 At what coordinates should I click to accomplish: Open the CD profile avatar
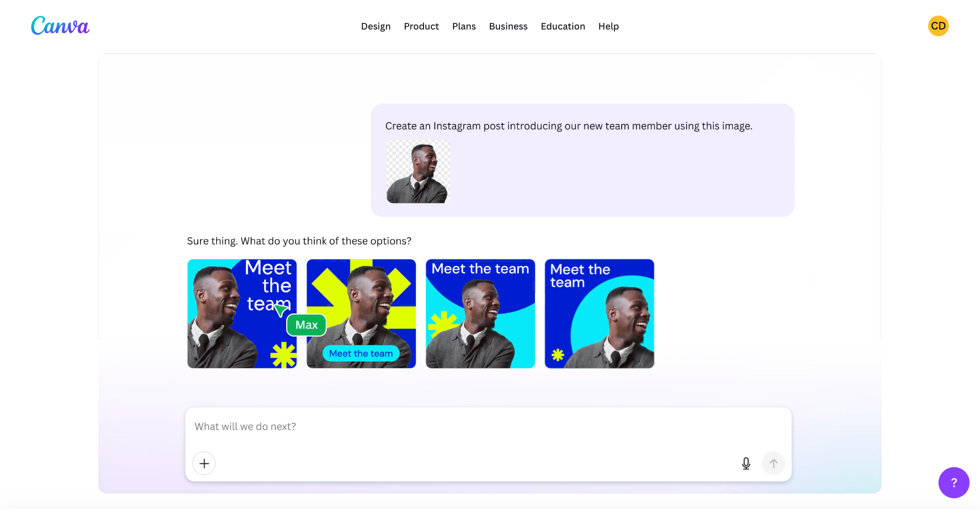click(938, 26)
